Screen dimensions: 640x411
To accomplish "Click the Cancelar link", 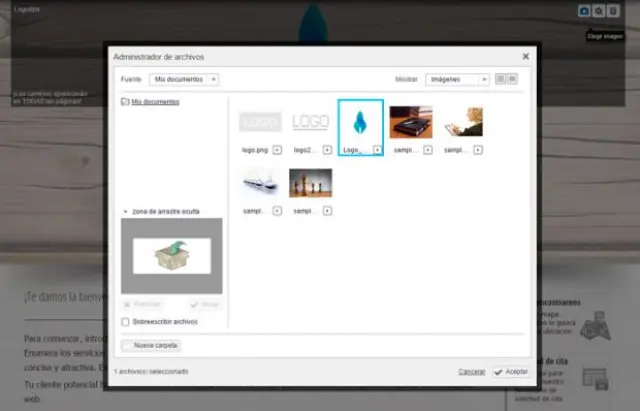I will point(471,371).
